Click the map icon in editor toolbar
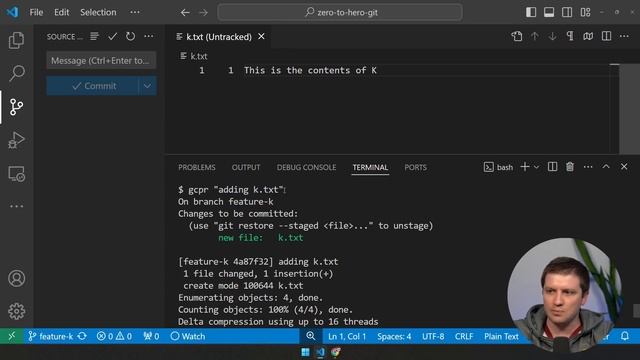This screenshot has width=640, height=360. [588, 36]
